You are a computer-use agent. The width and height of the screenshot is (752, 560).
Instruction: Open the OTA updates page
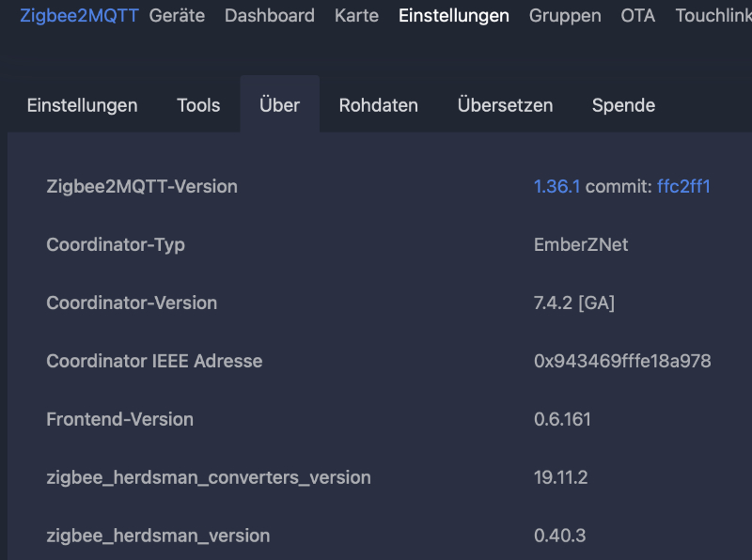(x=638, y=15)
